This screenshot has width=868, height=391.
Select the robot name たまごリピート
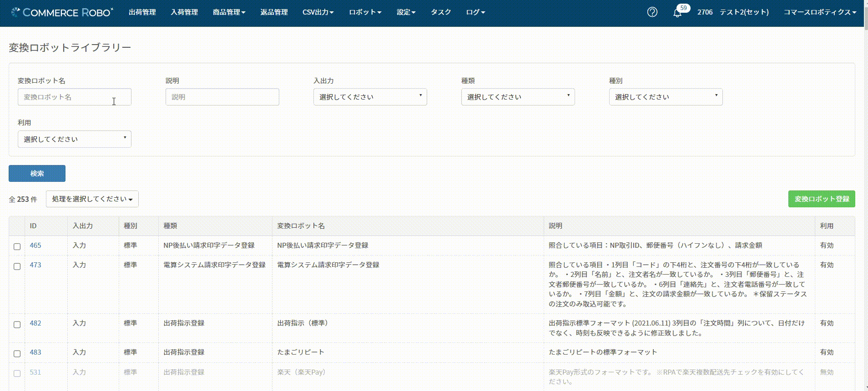[301, 352]
